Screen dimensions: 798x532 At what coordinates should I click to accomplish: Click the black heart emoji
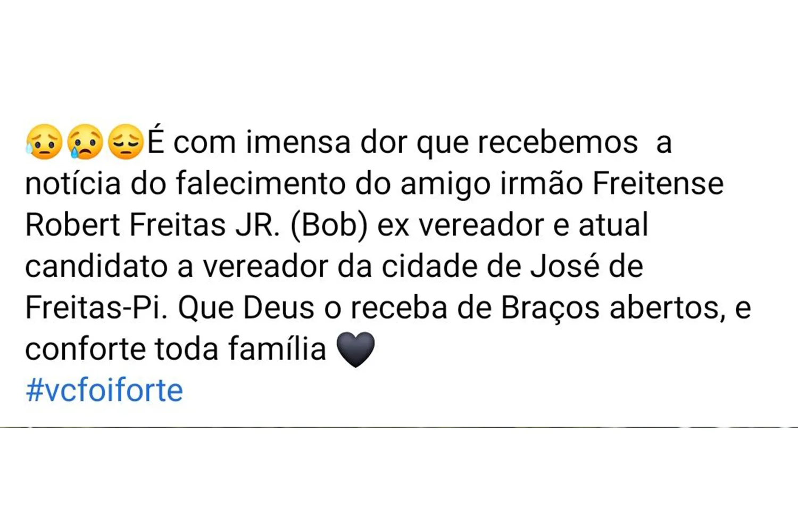click(x=356, y=350)
